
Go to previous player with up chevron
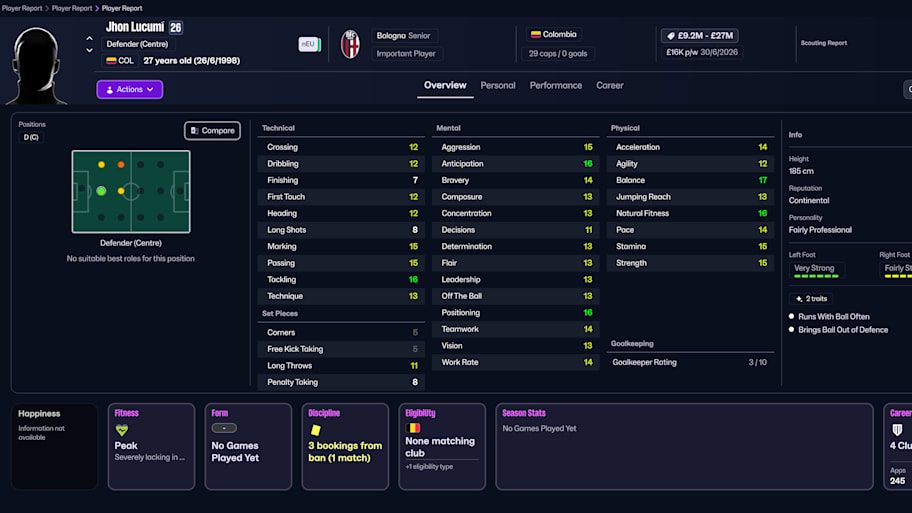pos(90,38)
